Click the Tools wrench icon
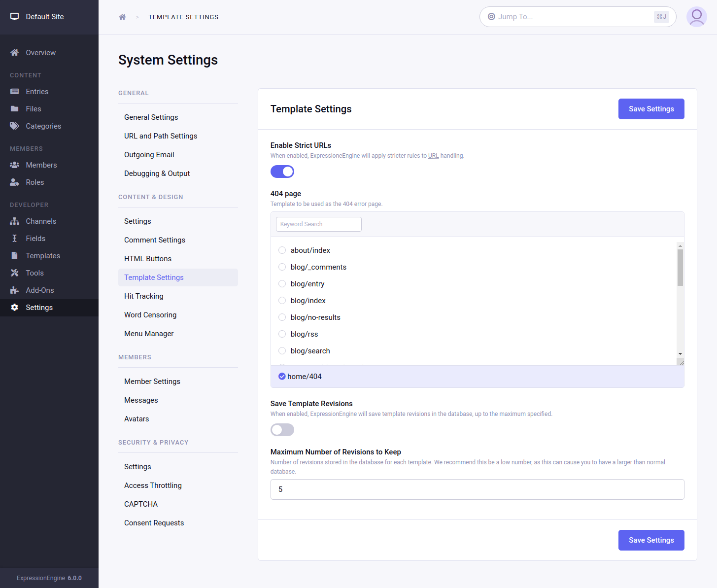The image size is (717, 588). (15, 273)
